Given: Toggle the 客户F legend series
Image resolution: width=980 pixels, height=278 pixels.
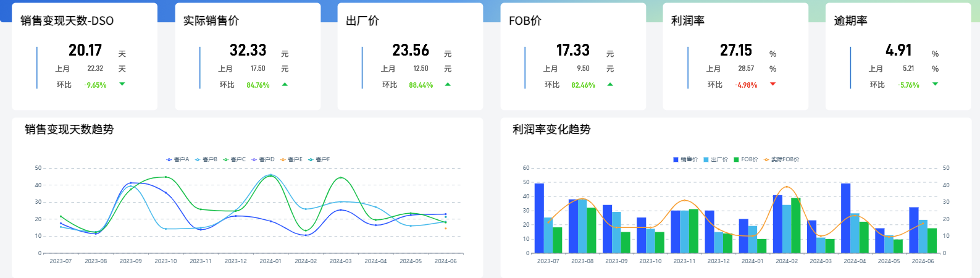Looking at the screenshot, I should point(319,159).
